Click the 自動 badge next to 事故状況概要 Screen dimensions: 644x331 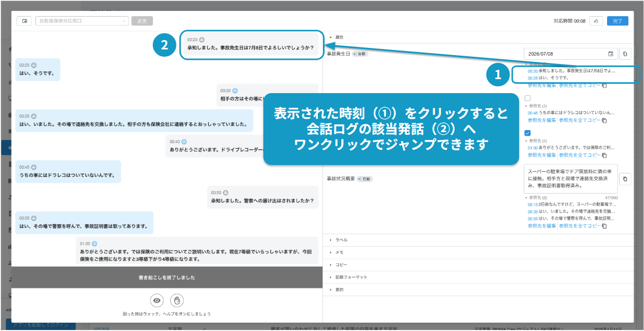pos(365,179)
